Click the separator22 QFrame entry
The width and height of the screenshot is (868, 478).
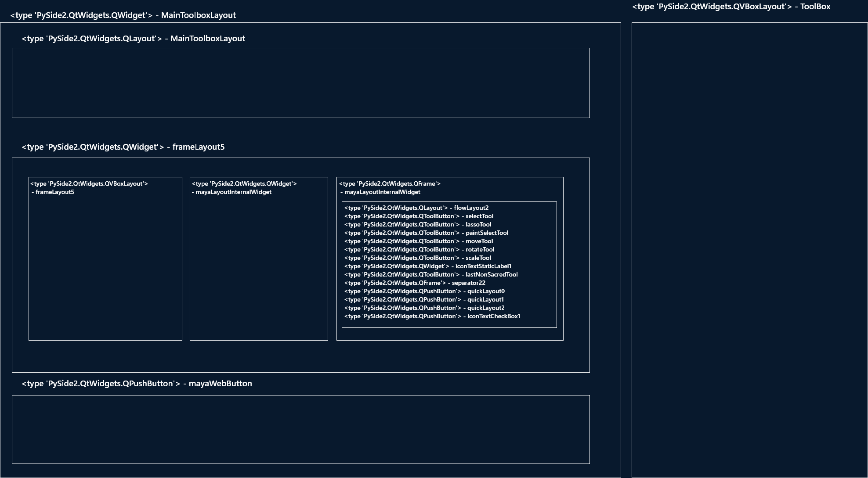coord(415,283)
